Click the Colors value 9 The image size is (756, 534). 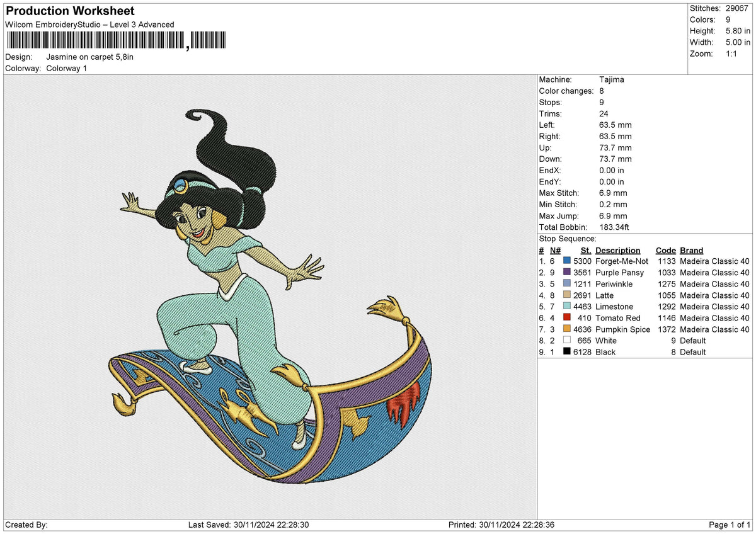coord(728,20)
